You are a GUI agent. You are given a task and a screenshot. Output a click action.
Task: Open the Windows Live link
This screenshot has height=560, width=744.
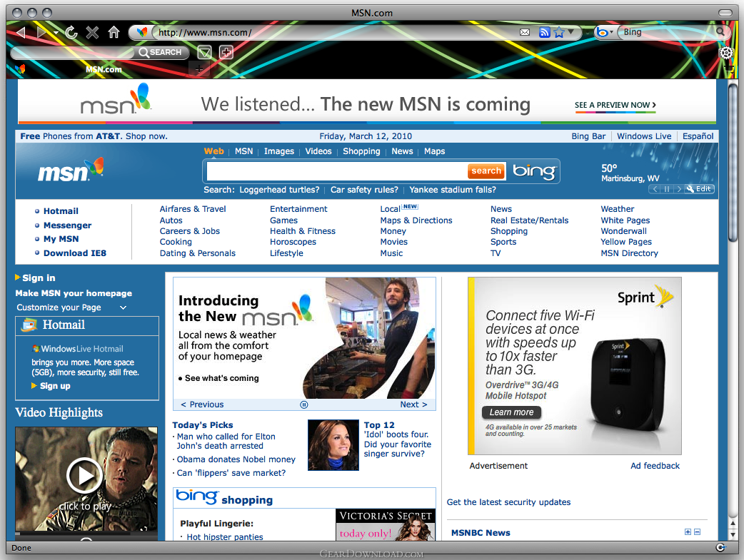[x=644, y=136]
